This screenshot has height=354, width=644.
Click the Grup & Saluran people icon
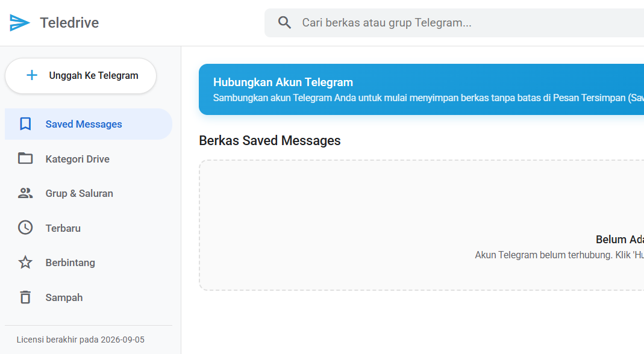25,193
